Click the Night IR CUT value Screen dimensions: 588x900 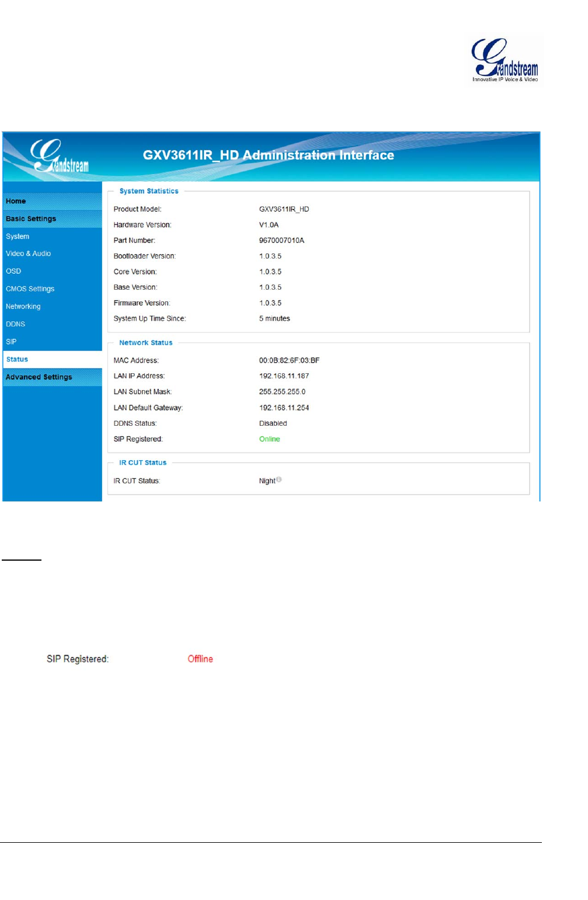[x=267, y=481]
